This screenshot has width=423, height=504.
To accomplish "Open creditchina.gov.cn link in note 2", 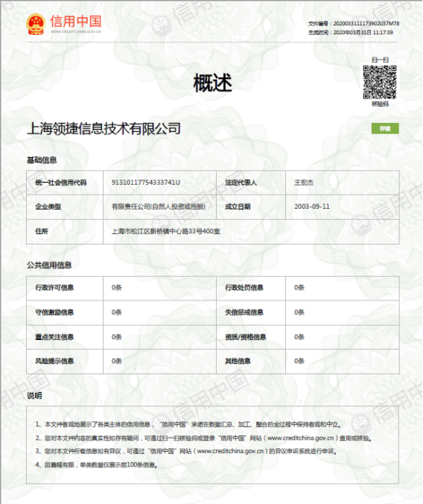I will pyautogui.click(x=300, y=438).
